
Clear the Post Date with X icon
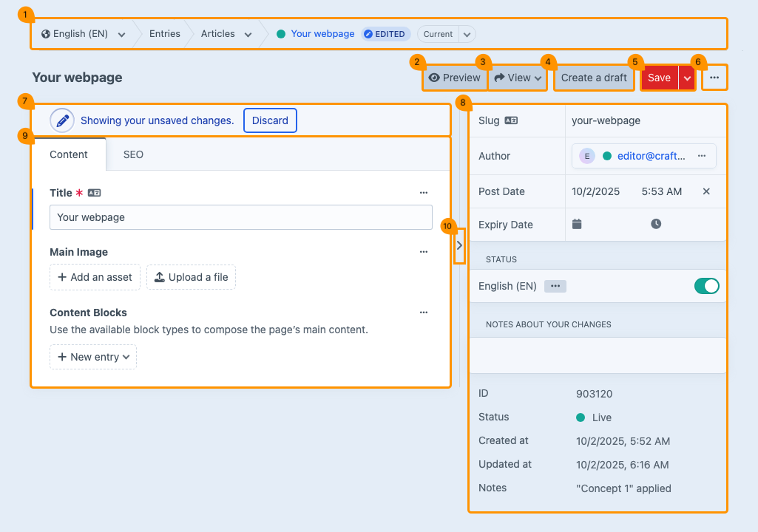tap(706, 191)
